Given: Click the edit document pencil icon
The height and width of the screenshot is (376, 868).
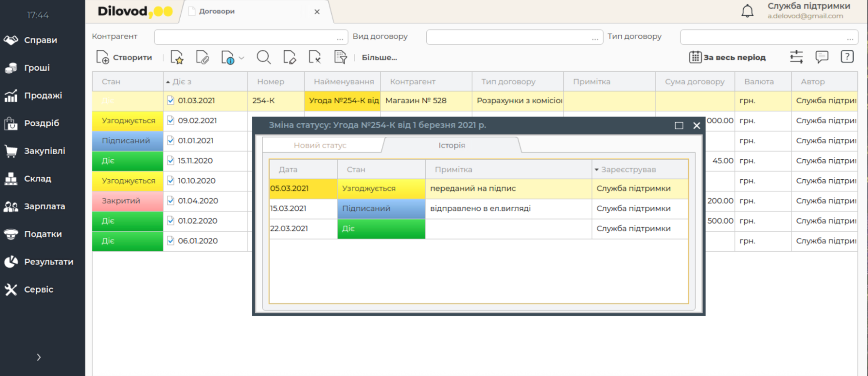Looking at the screenshot, I should coord(289,57).
